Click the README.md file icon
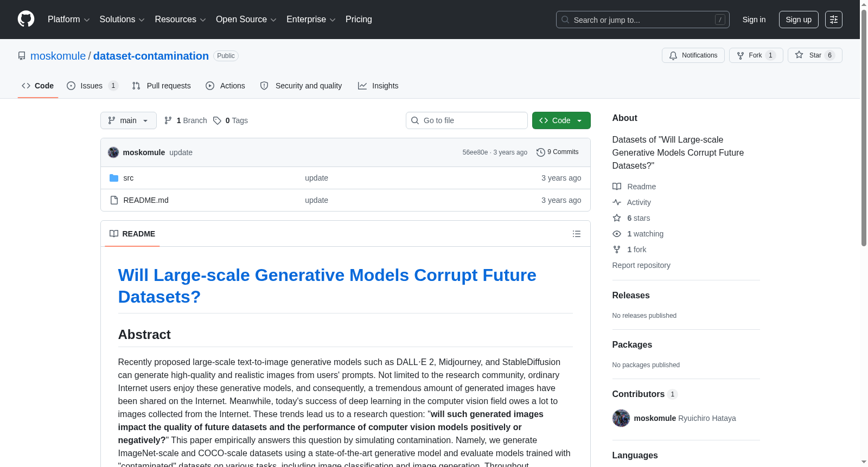The width and height of the screenshot is (868, 467). point(114,200)
